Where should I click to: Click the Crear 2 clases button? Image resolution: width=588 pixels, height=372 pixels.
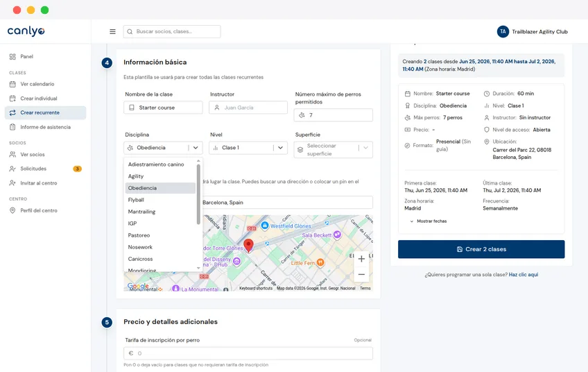[x=481, y=249]
